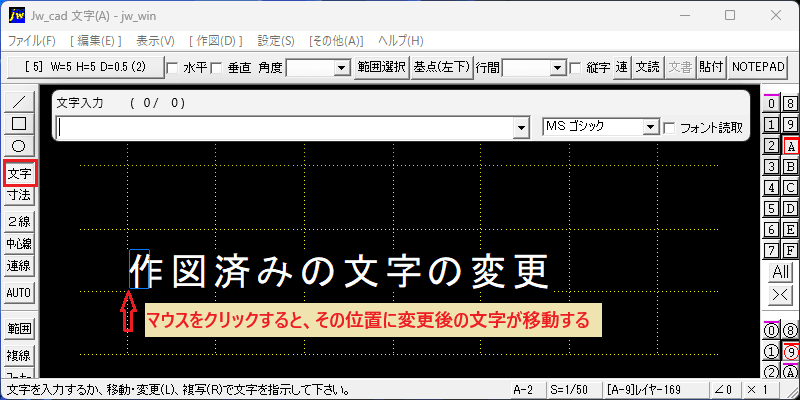Click square layer button 7
Screen dimensions: 800x400
pyautogui.click(x=772, y=251)
